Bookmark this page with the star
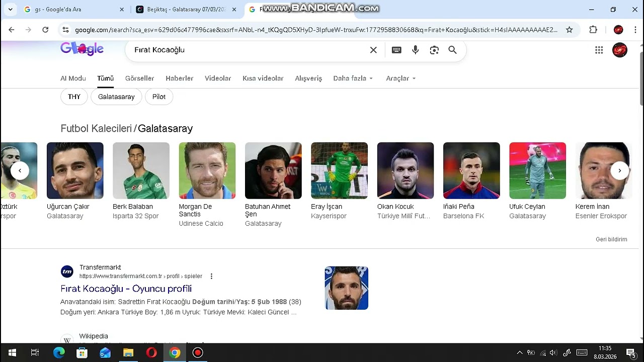The height and width of the screenshot is (362, 644). point(569,30)
